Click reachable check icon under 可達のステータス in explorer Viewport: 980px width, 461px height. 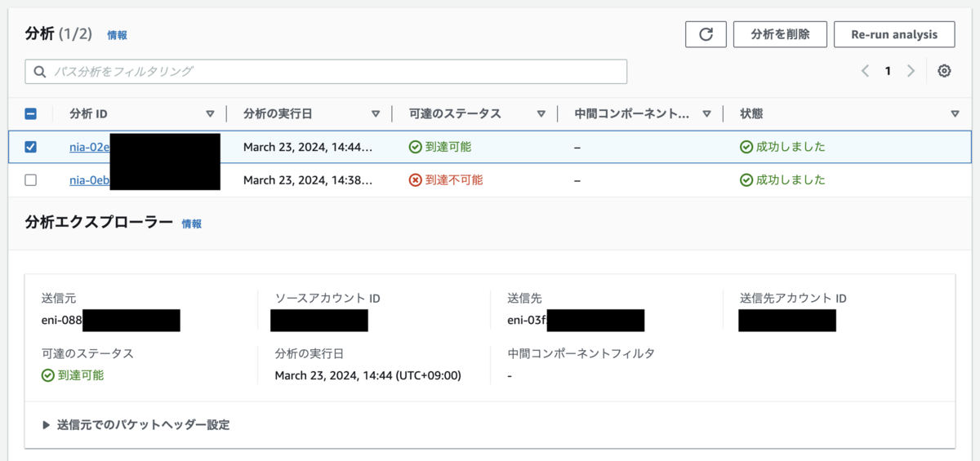coord(48,375)
